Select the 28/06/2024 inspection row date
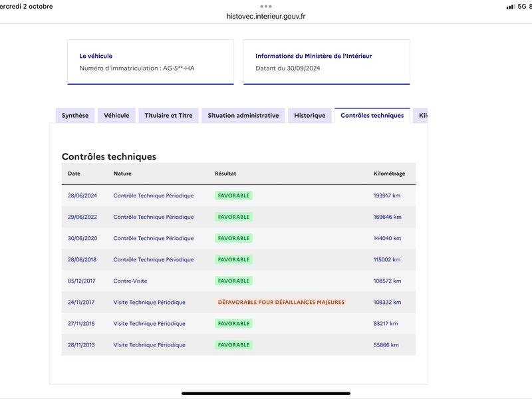Screen dimensions: 532x399 pos(82,196)
